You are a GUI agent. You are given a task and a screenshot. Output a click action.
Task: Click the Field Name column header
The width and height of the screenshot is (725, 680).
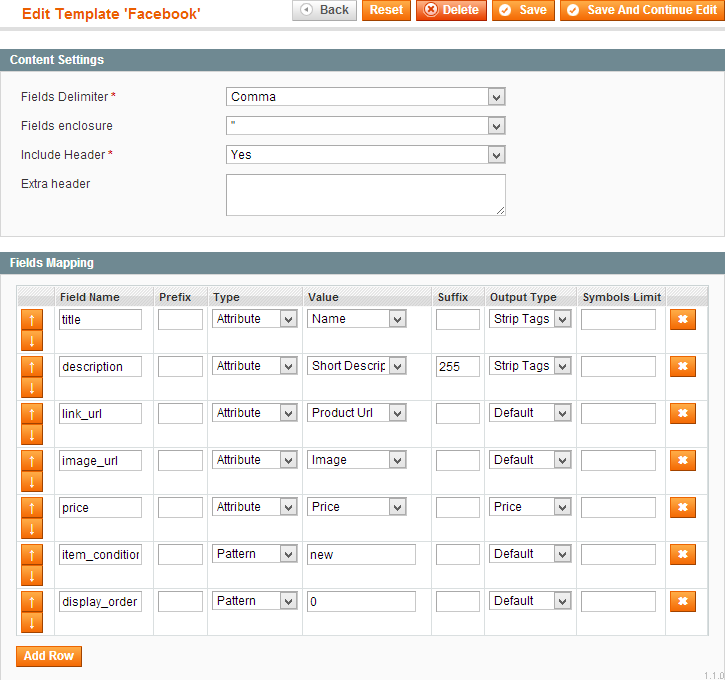90,297
